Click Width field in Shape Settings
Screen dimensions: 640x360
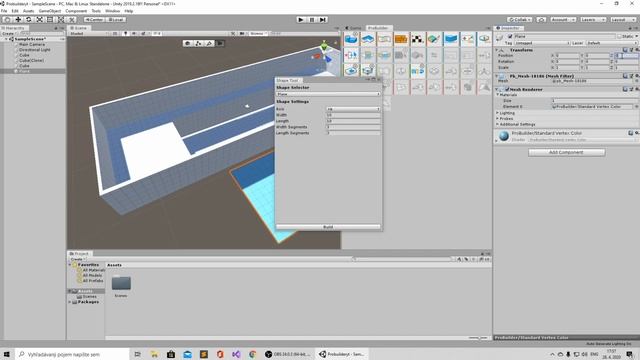click(353, 115)
